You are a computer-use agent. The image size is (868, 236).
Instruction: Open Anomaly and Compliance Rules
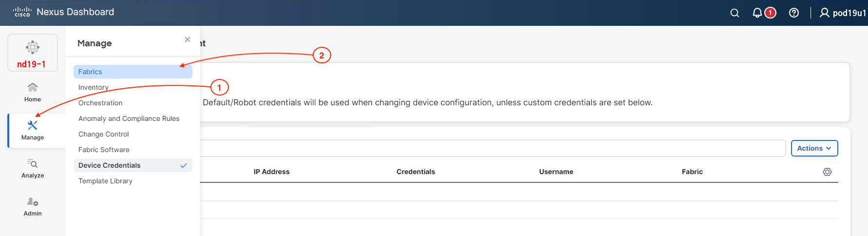click(129, 118)
